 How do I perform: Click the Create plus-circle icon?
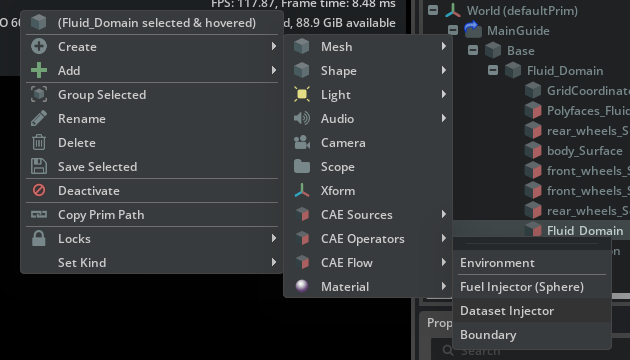[39, 47]
